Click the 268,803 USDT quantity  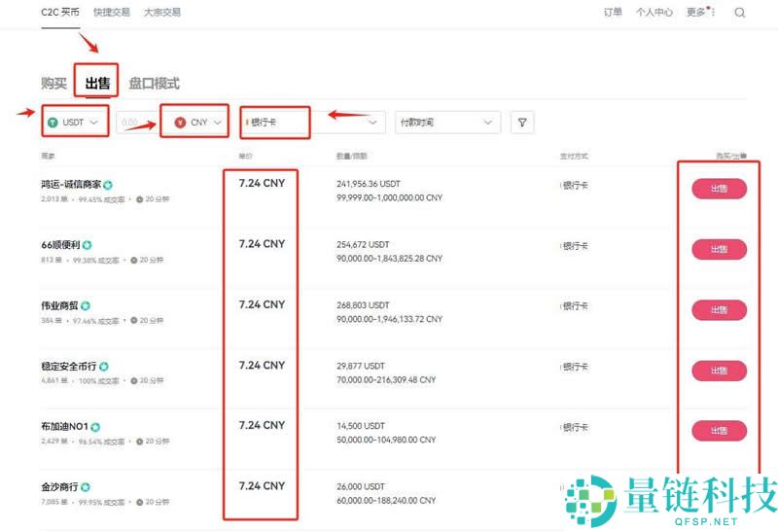(363, 304)
